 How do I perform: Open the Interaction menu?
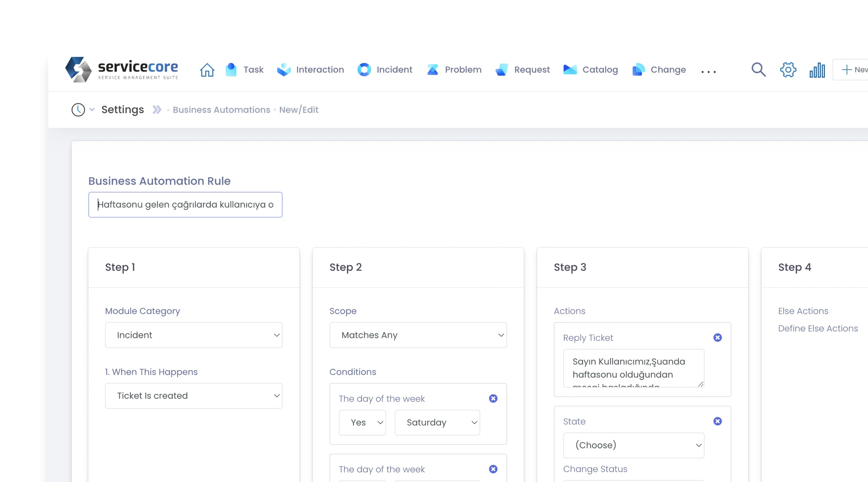point(320,70)
